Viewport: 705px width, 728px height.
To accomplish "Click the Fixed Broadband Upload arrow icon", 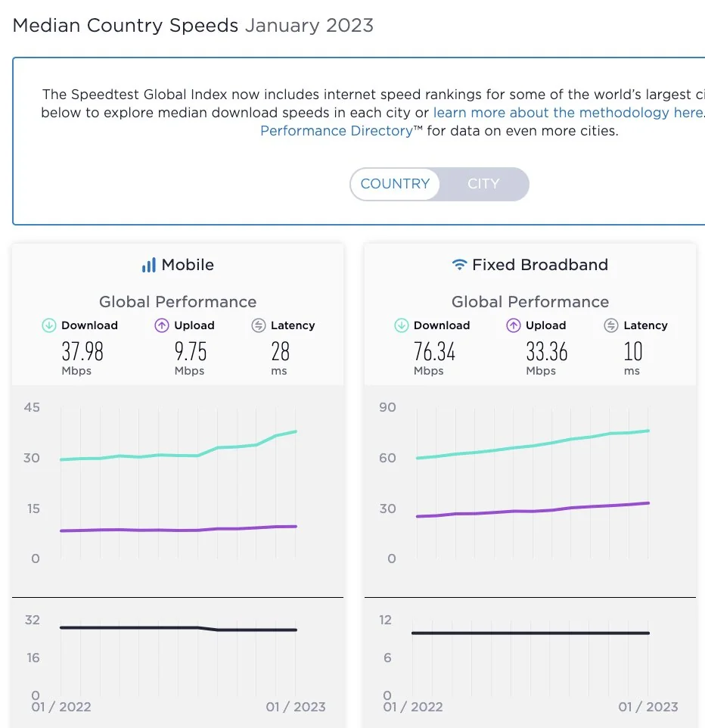I will (x=514, y=325).
